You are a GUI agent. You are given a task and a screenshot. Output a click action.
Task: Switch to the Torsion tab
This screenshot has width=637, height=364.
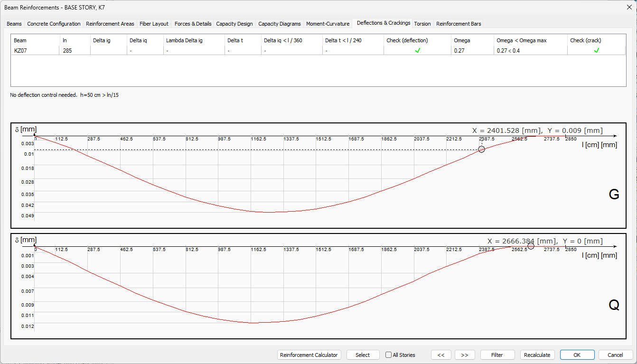[422, 24]
